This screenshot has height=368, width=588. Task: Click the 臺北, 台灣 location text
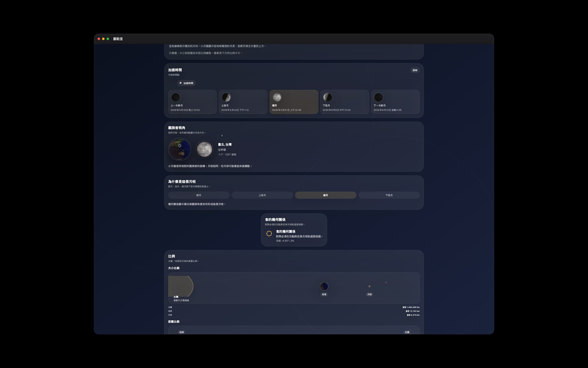click(225, 145)
